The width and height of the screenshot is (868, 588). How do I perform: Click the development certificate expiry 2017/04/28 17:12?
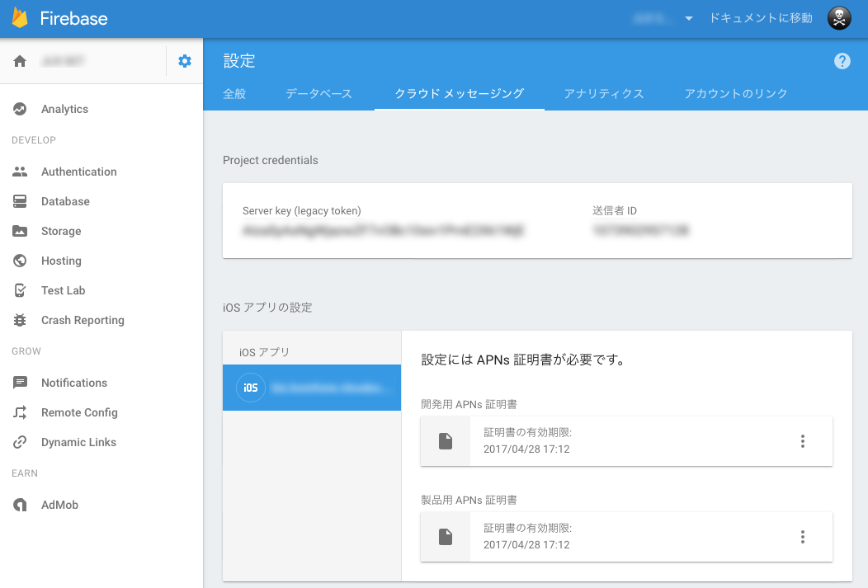click(526, 449)
